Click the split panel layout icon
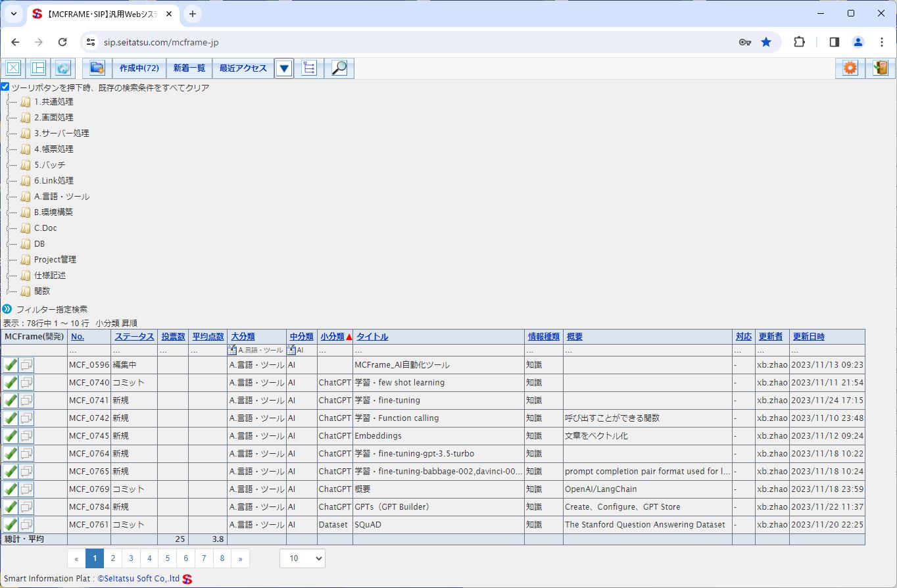The width and height of the screenshot is (897, 588). click(x=38, y=68)
